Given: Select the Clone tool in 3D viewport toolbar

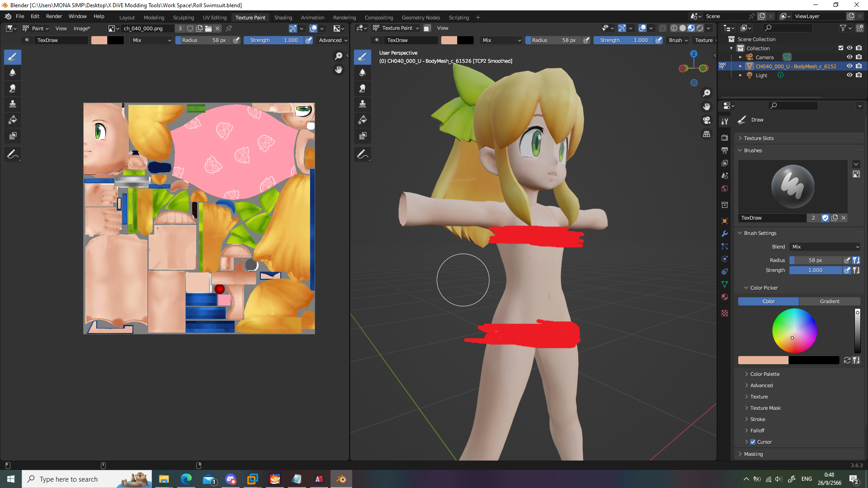Looking at the screenshot, I should [363, 104].
